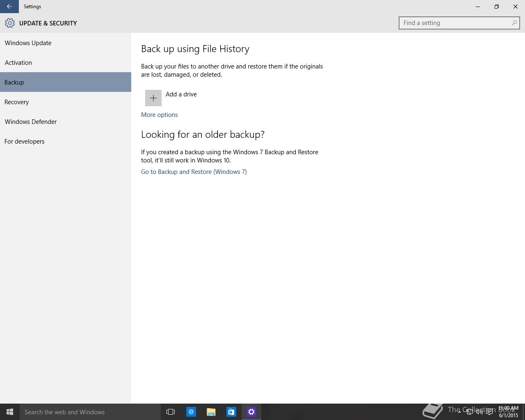525x420 pixels.
Task: Select Backup in the sidebar
Action: pyautogui.click(x=66, y=82)
